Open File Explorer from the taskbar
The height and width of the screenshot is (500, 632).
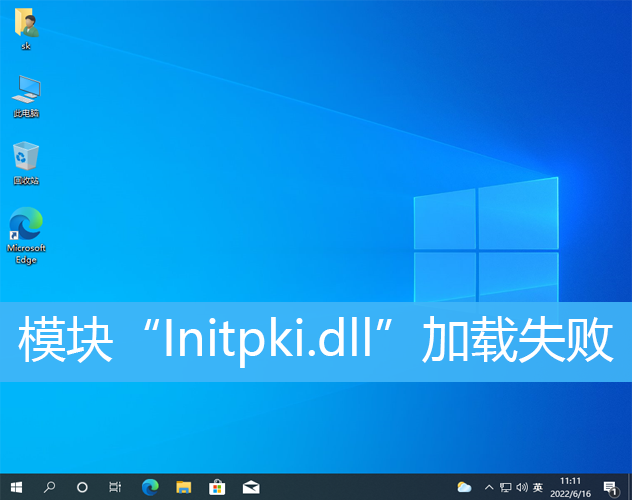pyautogui.click(x=183, y=487)
